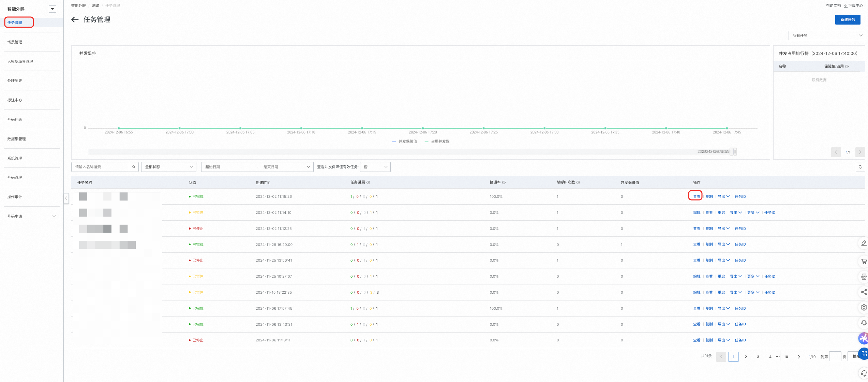Open 数据集管理 in the sidebar
This screenshot has height=382, width=868.
[16, 139]
